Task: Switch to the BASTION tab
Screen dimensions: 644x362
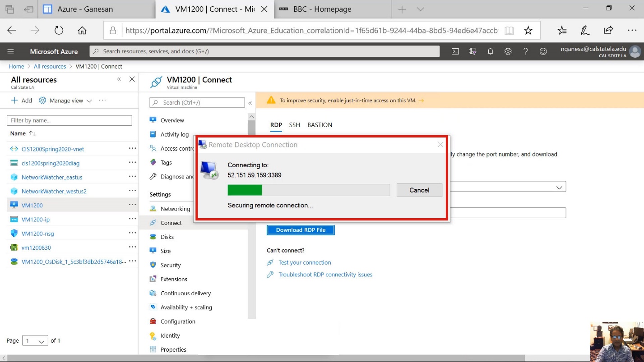Action: coord(320,125)
